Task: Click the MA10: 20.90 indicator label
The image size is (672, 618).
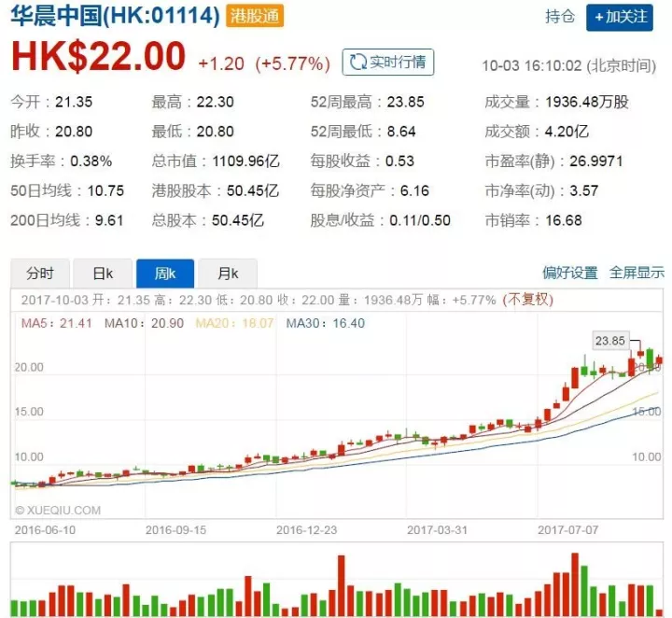Action: 144,323
